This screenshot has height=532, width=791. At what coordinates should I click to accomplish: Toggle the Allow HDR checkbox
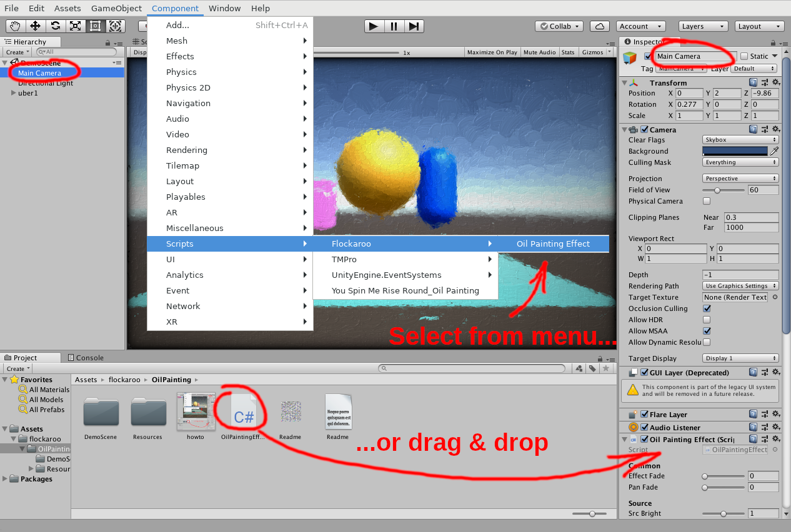coord(707,320)
